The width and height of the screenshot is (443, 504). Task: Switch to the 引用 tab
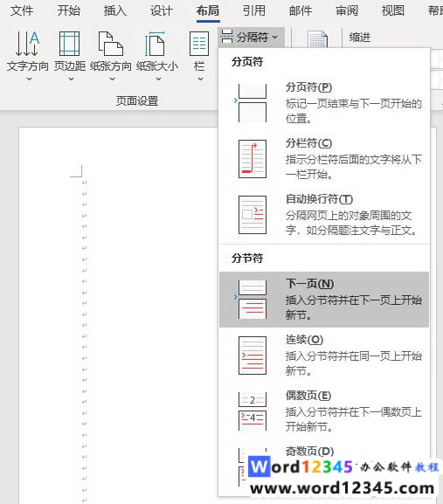tap(254, 11)
